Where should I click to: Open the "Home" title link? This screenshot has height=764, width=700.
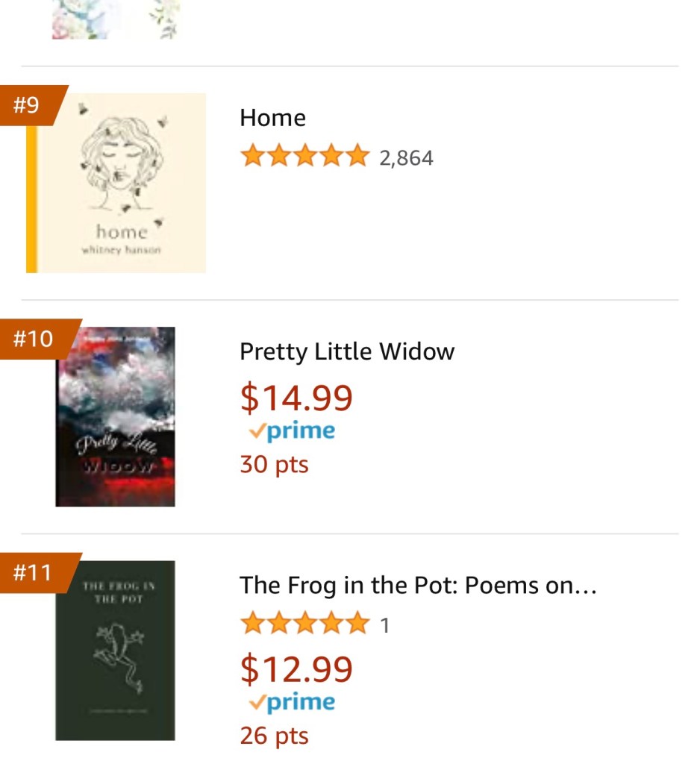(272, 118)
